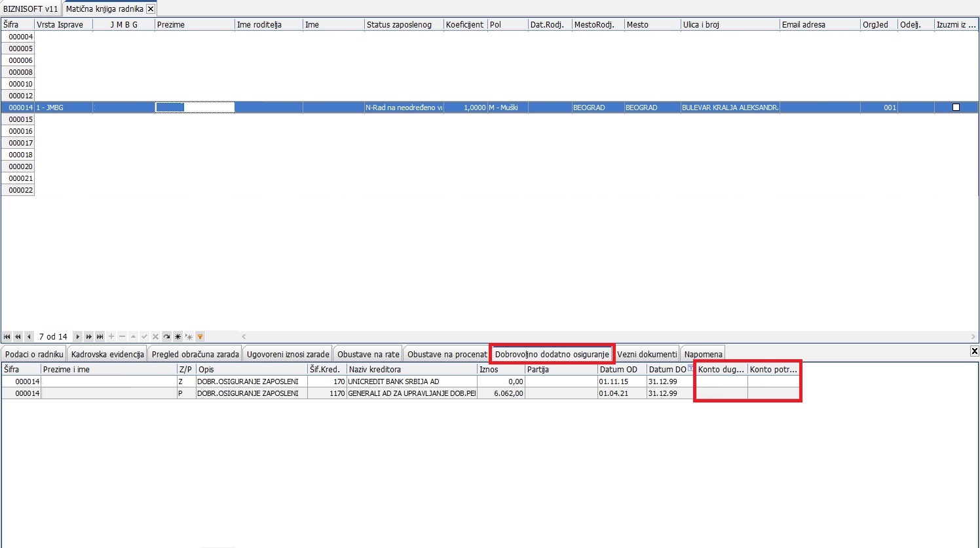Go to the previous record arrow
Viewport: 980px width, 548px height.
[29, 336]
